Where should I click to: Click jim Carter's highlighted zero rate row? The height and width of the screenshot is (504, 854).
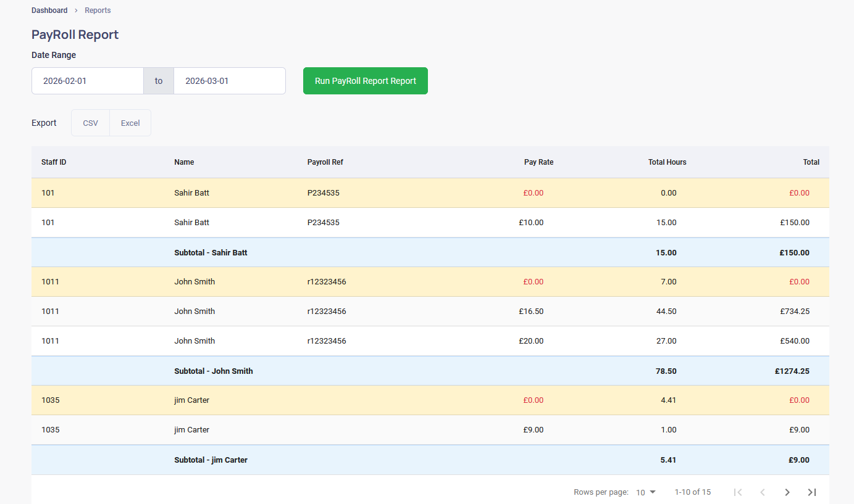pos(430,400)
